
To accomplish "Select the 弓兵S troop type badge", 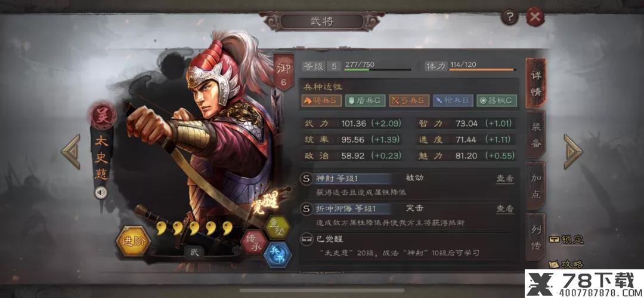I will (409, 100).
